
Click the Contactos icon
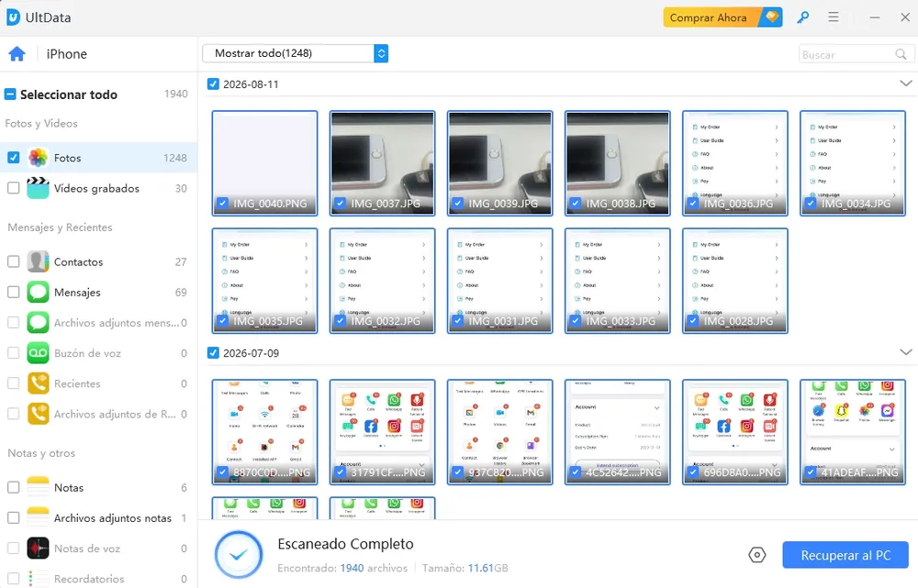point(38,261)
